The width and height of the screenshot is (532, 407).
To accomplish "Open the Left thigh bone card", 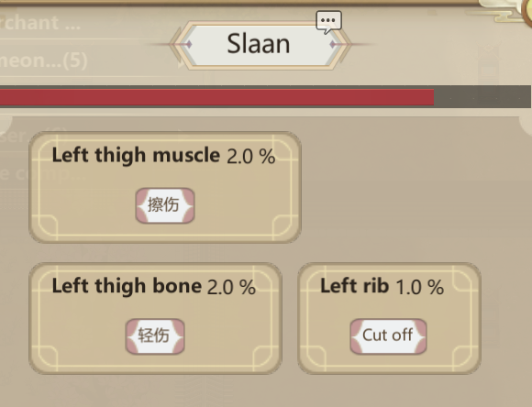I will [155, 318].
